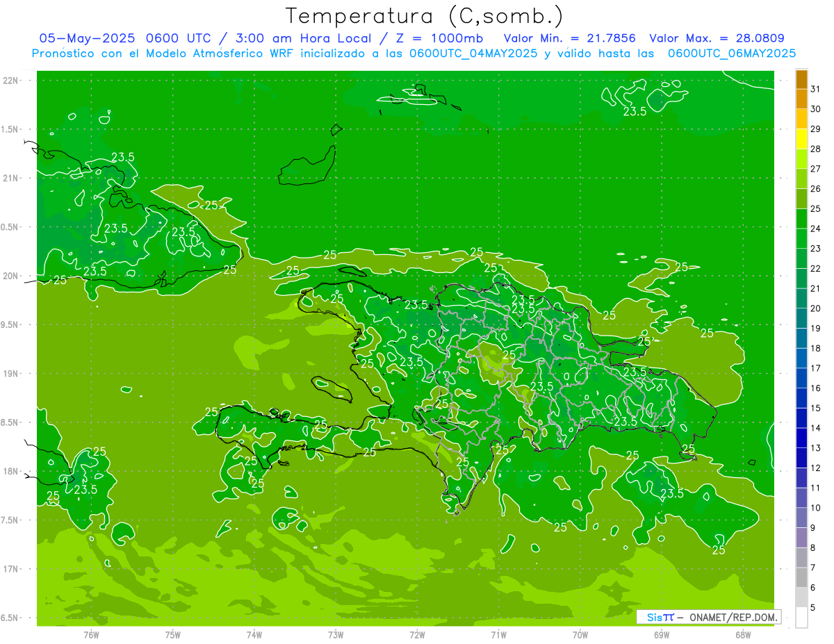The width and height of the screenshot is (834, 644).
Task: Click the '20N' latitude axis label
Action: (11, 276)
